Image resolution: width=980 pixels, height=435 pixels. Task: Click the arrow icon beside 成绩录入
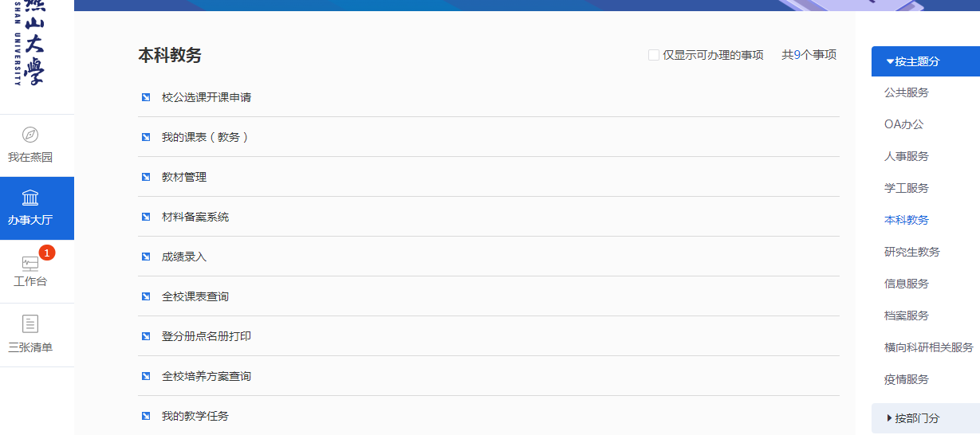[x=146, y=257]
